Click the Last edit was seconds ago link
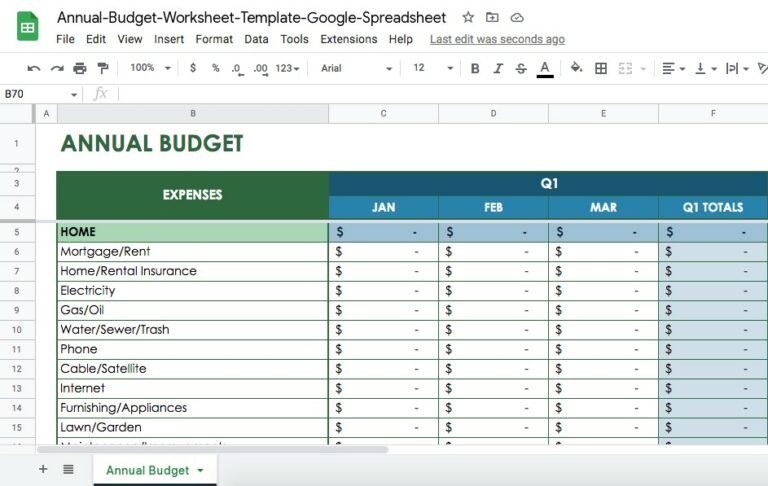Viewport: 768px width, 486px height. click(497, 39)
